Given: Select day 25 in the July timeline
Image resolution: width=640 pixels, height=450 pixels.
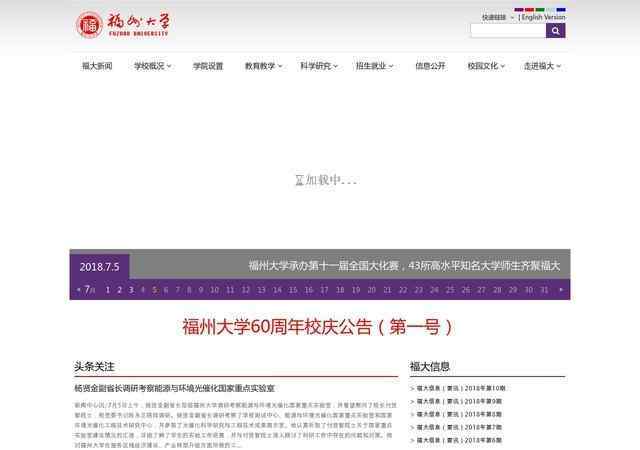Looking at the screenshot, I should point(450,290).
